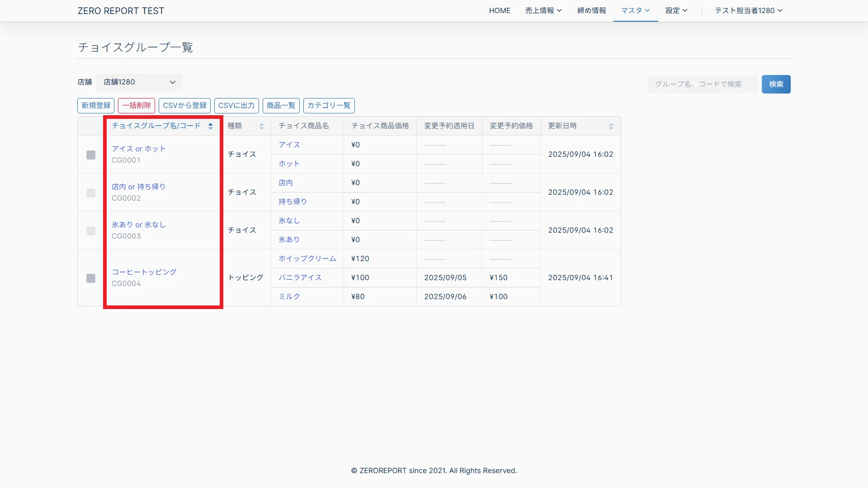The height and width of the screenshot is (488, 868).
Task: Go to HOME in navigation bar
Action: point(500,10)
